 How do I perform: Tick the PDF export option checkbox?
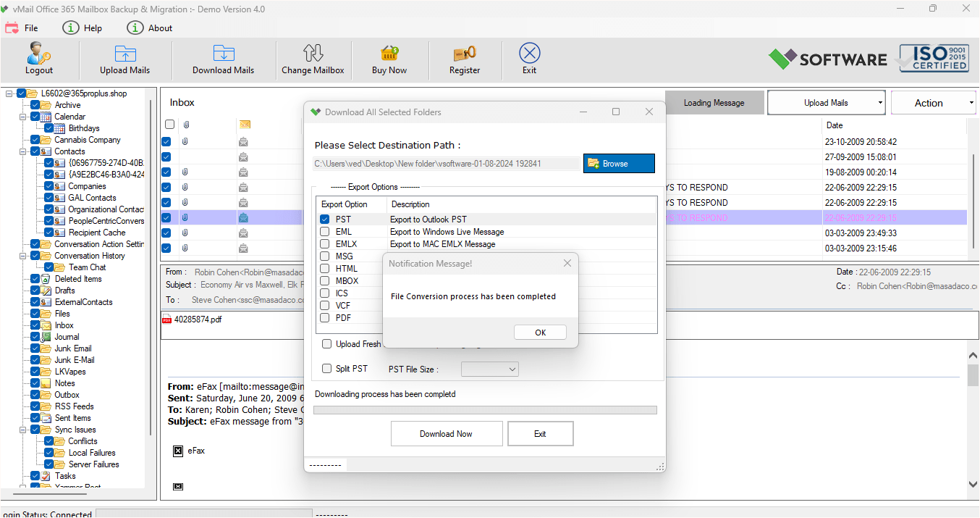[x=325, y=318]
